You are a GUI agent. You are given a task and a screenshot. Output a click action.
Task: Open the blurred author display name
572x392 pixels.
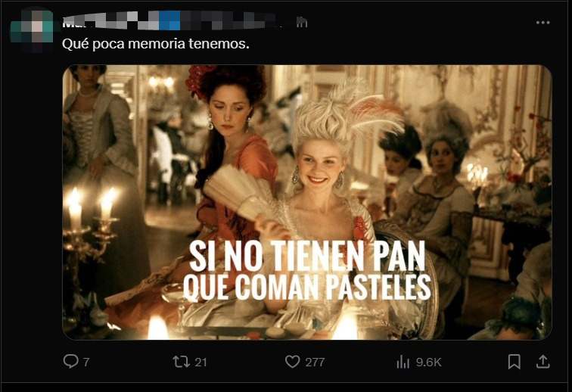tap(172, 21)
